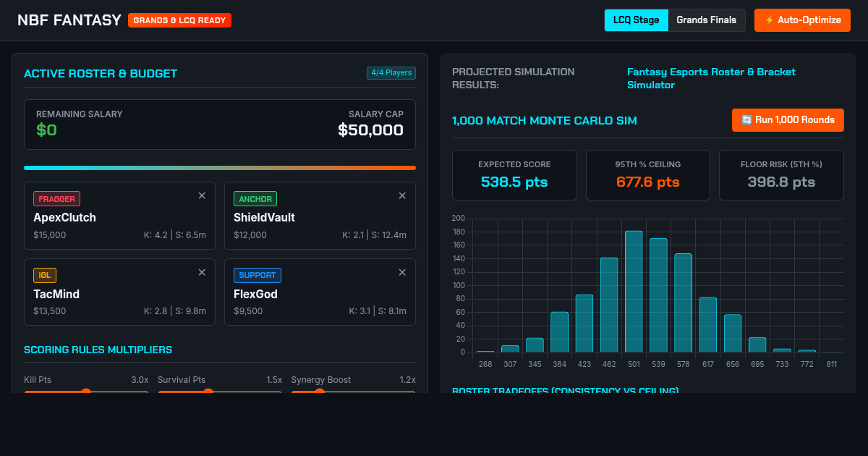Select the ShieldVault player name
This screenshot has height=456, width=868.
264,217
